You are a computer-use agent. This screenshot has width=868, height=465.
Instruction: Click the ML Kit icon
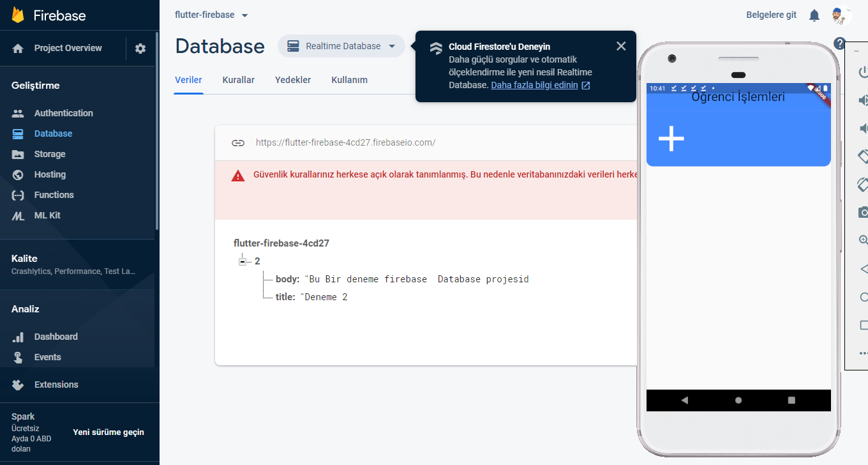point(18,216)
